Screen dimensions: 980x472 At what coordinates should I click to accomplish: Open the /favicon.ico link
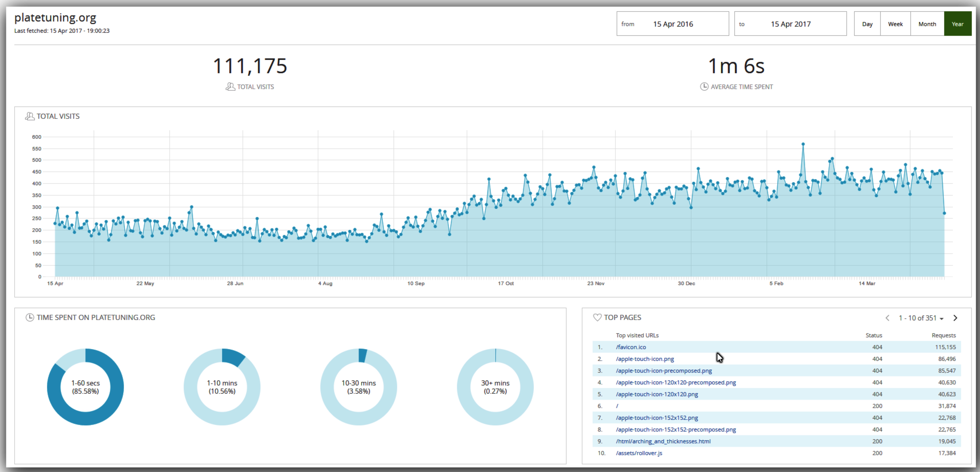click(x=631, y=347)
